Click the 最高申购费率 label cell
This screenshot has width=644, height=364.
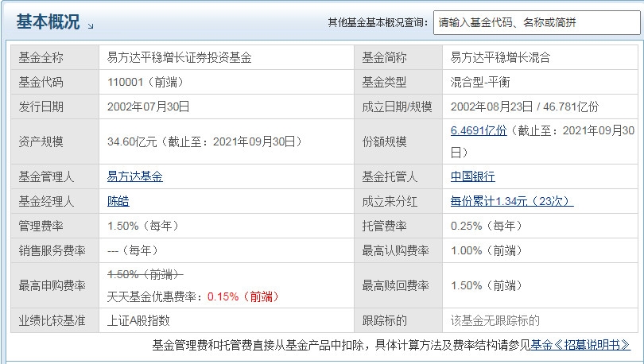pos(55,285)
